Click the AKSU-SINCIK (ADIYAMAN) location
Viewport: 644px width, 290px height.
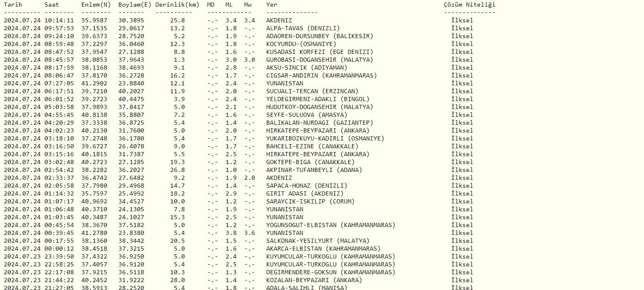pyautogui.click(x=307, y=68)
